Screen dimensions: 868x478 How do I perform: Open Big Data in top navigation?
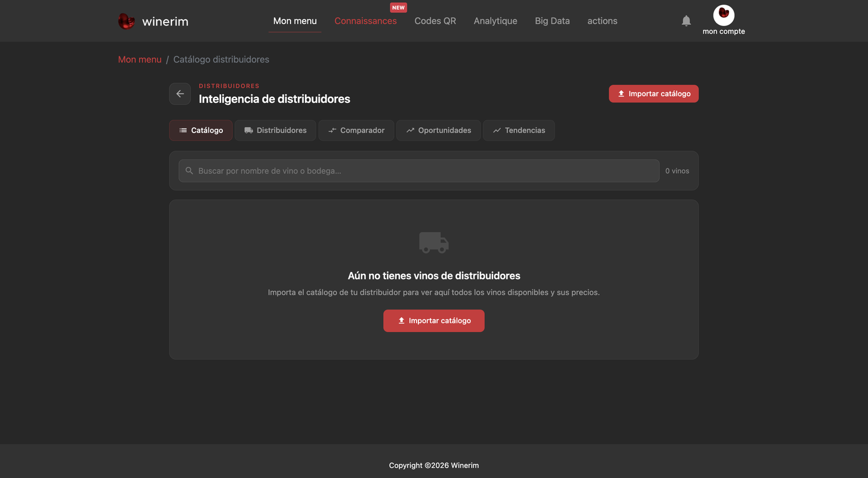[553, 21]
